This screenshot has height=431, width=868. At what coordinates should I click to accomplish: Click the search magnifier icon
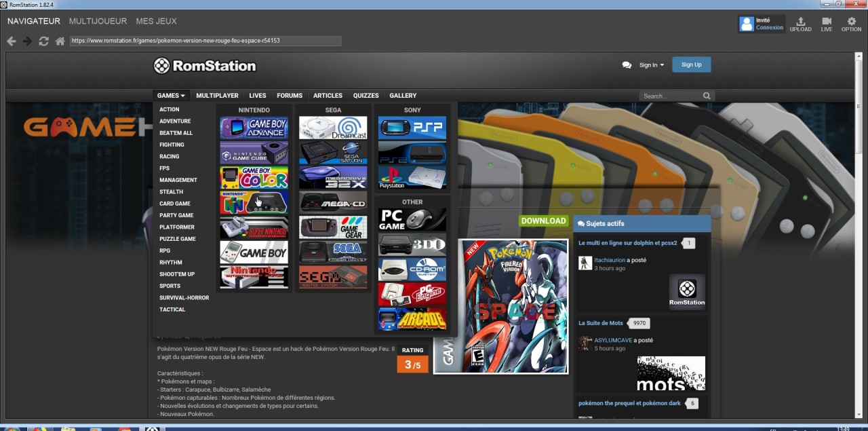(x=706, y=95)
